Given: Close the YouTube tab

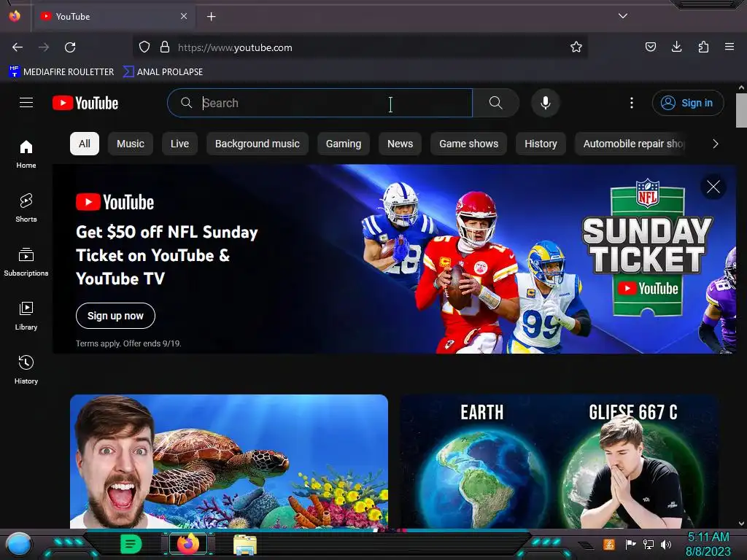Looking at the screenshot, I should (184, 16).
